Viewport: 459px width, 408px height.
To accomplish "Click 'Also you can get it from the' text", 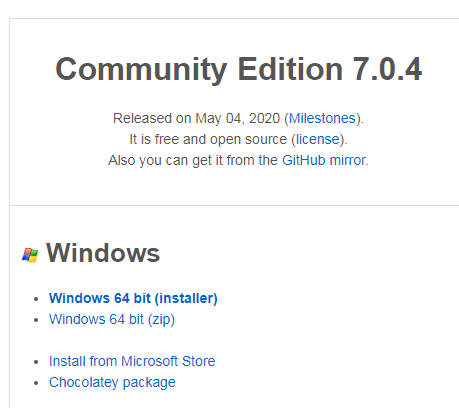I will (193, 160).
